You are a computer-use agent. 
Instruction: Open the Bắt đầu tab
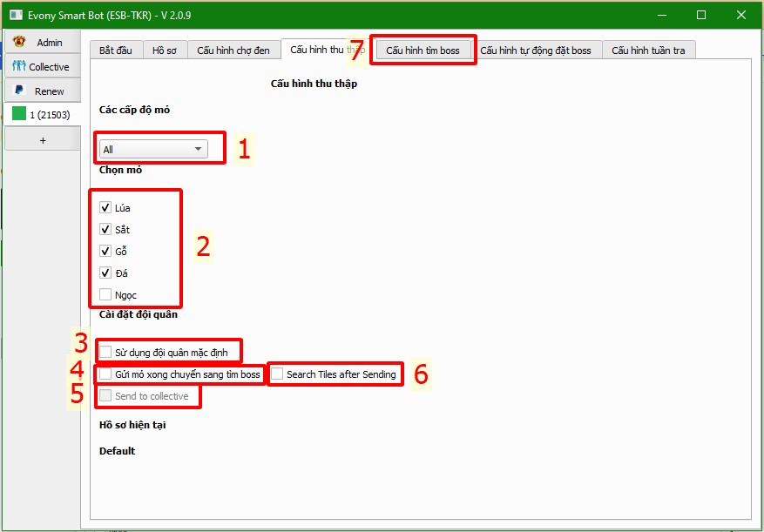(x=115, y=51)
